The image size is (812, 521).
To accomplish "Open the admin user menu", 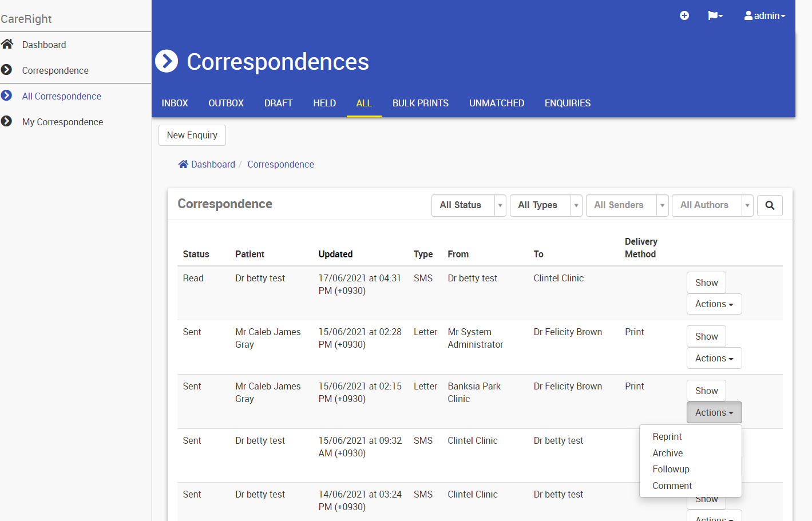I will pos(765,15).
